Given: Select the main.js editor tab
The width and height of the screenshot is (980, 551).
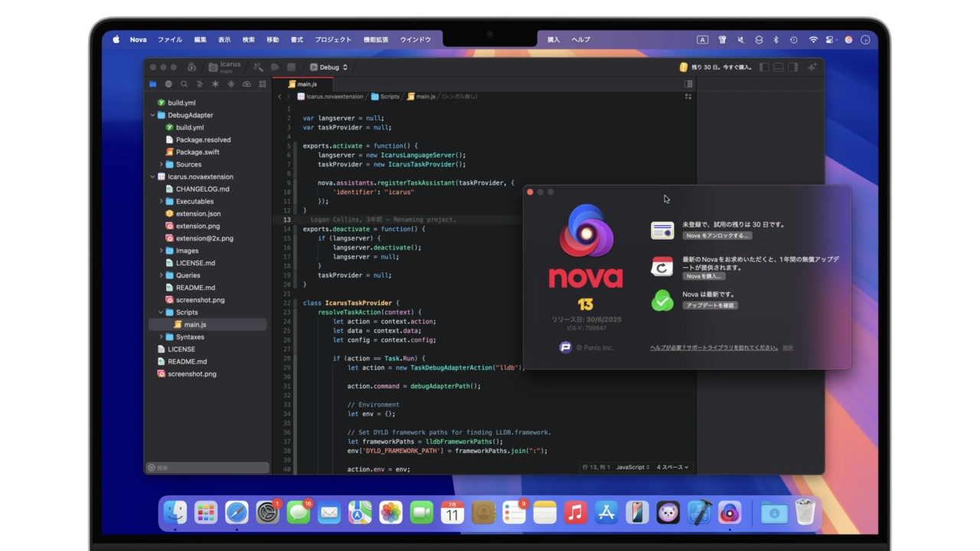Looking at the screenshot, I should pos(307,84).
